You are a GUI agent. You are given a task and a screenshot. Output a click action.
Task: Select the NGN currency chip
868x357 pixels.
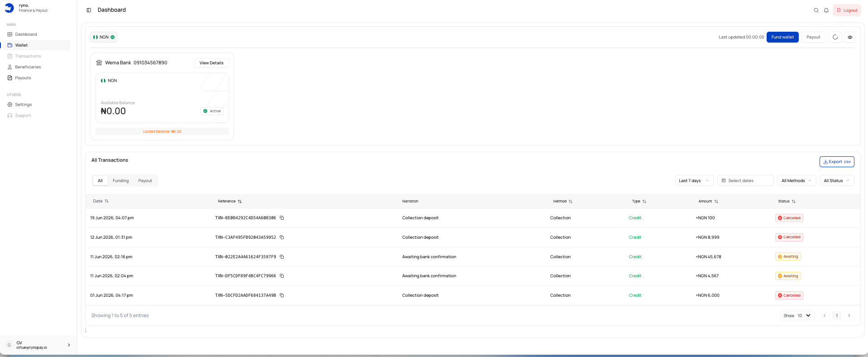point(104,37)
